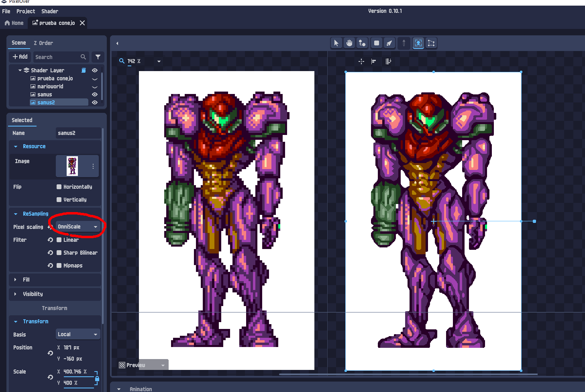The image size is (585, 392).
Task: Select the arrow pointer tool
Action: [x=336, y=43]
